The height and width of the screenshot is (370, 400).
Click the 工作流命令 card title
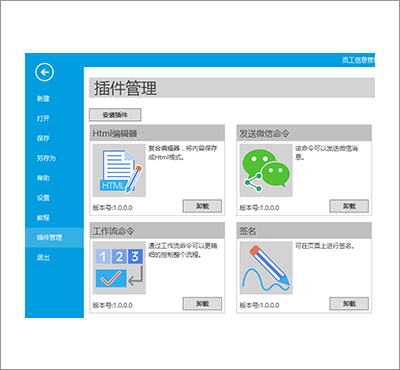tap(113, 231)
